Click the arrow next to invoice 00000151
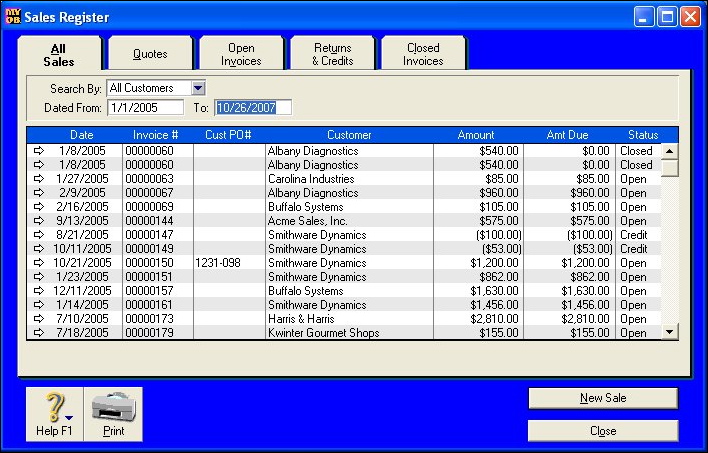 point(39,276)
